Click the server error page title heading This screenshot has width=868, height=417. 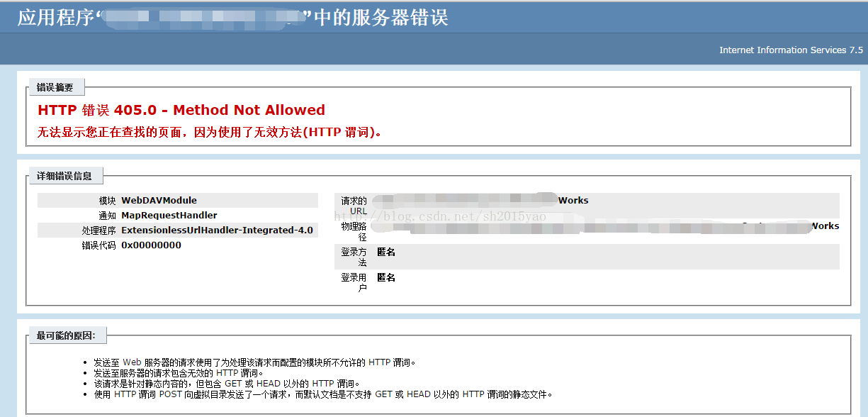[x=232, y=17]
